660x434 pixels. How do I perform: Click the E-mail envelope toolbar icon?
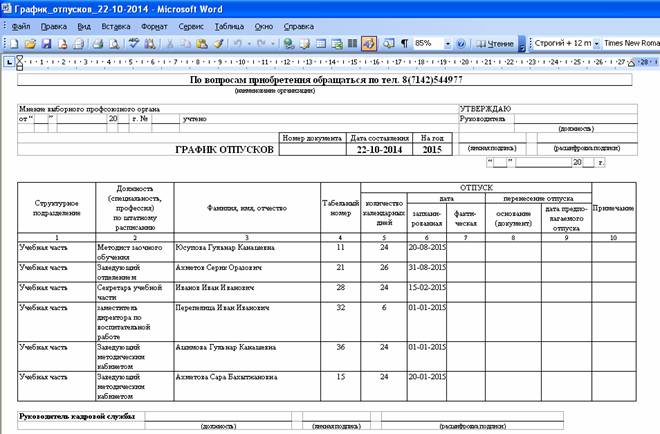point(79,43)
